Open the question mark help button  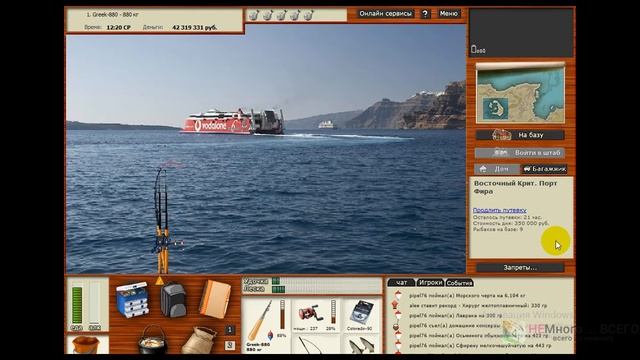click(x=425, y=14)
